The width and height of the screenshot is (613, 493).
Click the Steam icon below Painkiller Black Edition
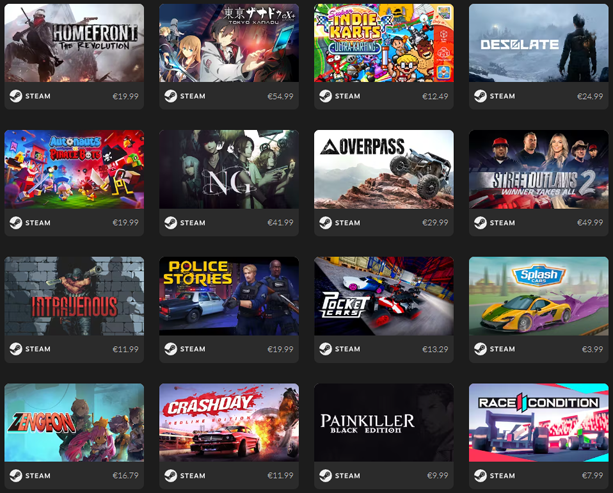(x=325, y=475)
